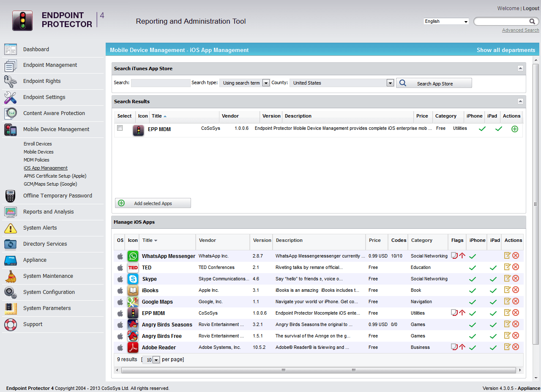Click the green plus to add EPP MDM
Screen dimensions: 541x392
(x=515, y=129)
